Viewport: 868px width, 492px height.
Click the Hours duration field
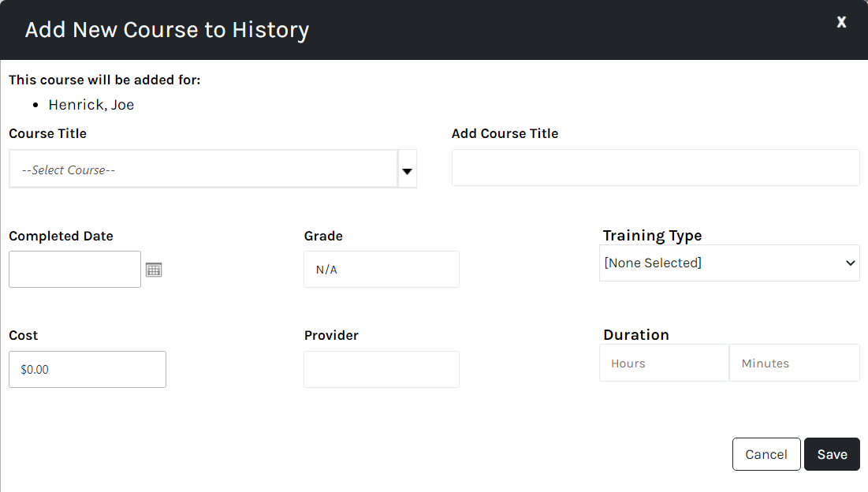tap(664, 363)
